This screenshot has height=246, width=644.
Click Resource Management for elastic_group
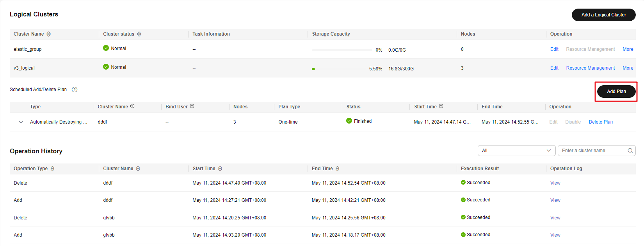point(591,49)
